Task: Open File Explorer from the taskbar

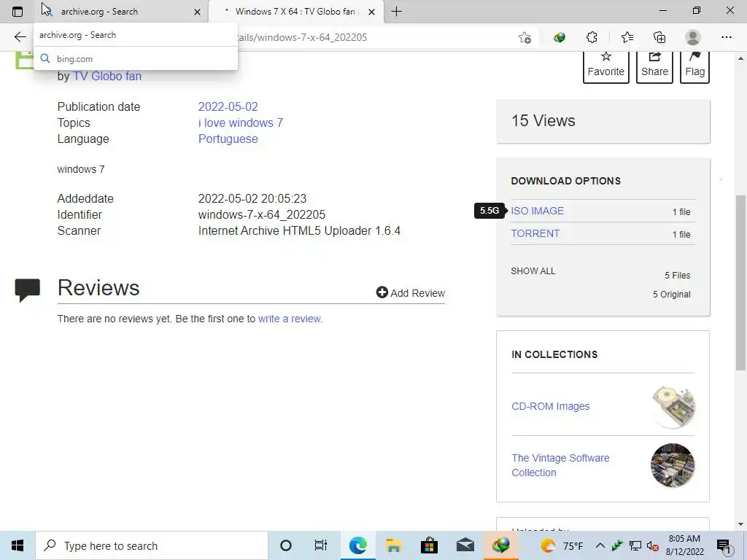Action: [x=393, y=545]
